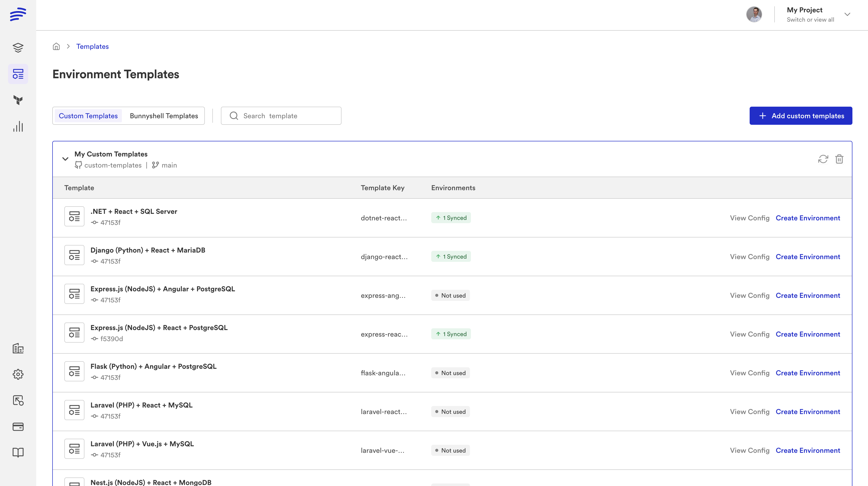Delete My Custom Templates with trash icon

pyautogui.click(x=839, y=159)
